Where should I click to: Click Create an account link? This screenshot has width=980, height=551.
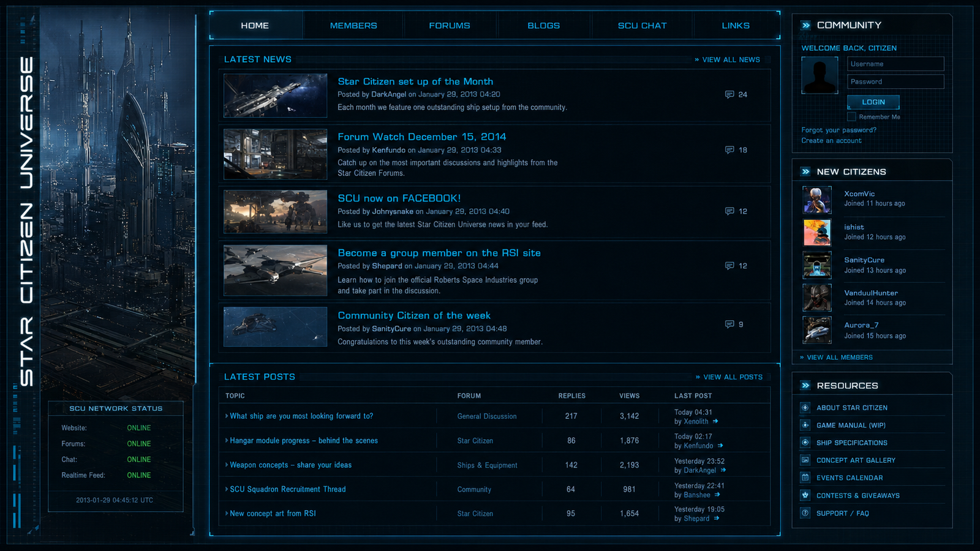[831, 140]
